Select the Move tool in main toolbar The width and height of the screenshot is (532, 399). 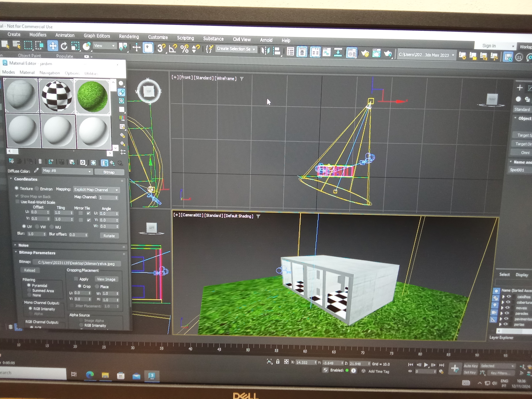pyautogui.click(x=53, y=46)
